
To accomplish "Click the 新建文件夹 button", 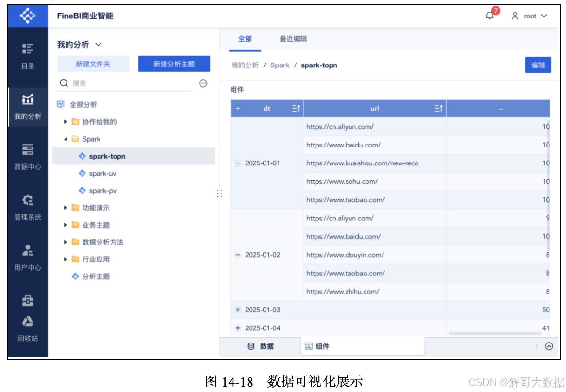I will (x=93, y=64).
